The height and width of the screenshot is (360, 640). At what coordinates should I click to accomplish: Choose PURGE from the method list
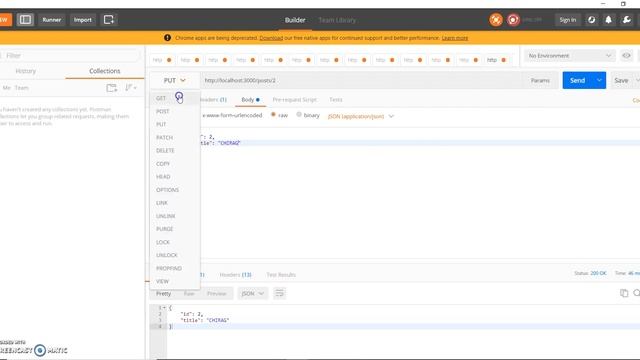[175, 229]
